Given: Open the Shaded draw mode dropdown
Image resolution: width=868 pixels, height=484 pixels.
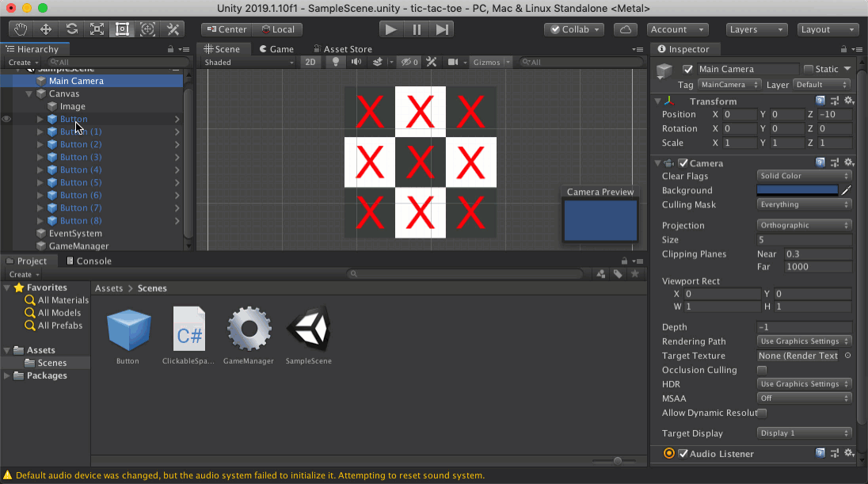Looking at the screenshot, I should coord(249,62).
